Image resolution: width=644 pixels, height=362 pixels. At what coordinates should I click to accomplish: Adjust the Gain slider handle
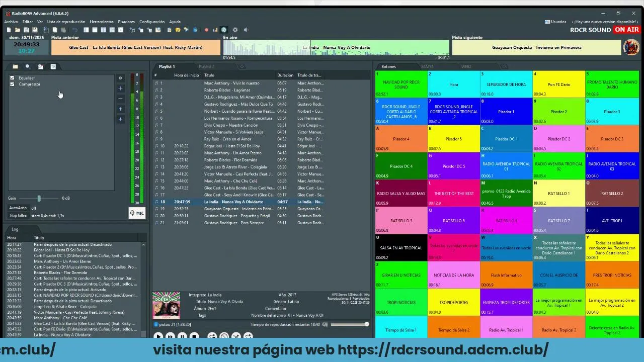pos(39,198)
